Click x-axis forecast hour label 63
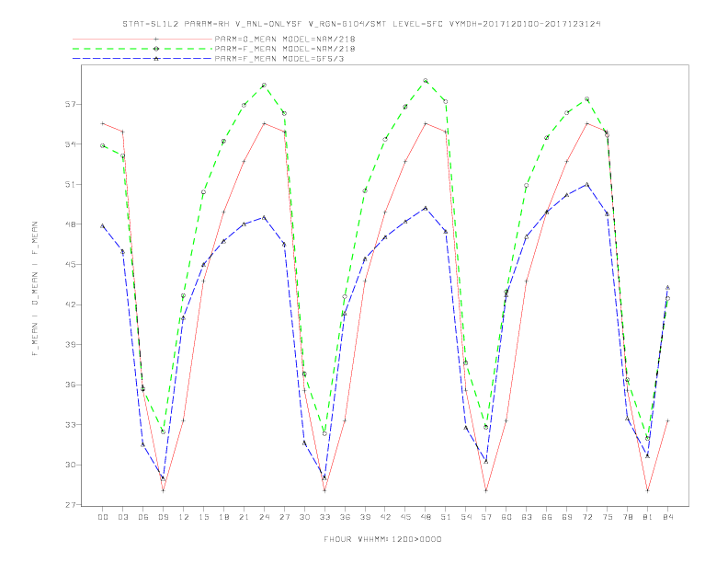 tap(527, 517)
